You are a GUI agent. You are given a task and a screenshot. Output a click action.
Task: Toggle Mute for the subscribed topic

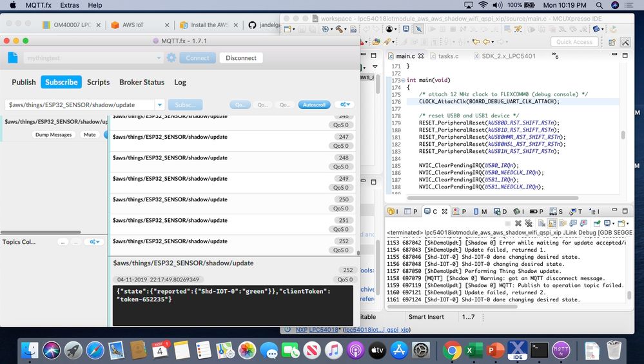pos(90,134)
